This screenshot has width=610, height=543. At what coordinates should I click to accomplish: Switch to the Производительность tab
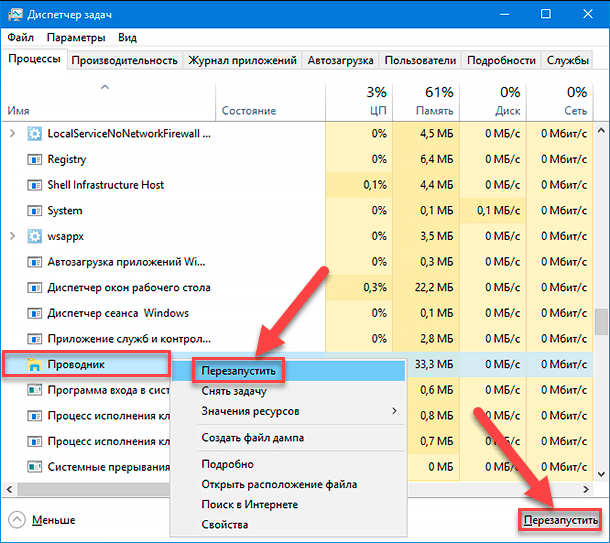124,60
